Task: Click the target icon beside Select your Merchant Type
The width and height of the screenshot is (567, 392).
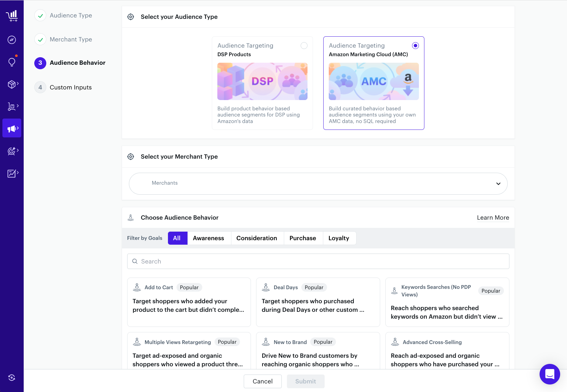Action: [x=131, y=157]
